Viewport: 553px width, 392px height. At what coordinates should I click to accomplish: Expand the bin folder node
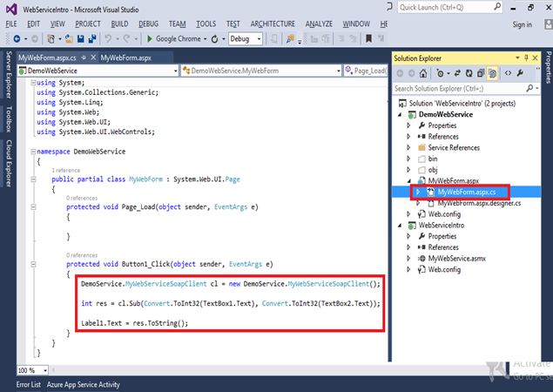click(x=408, y=159)
